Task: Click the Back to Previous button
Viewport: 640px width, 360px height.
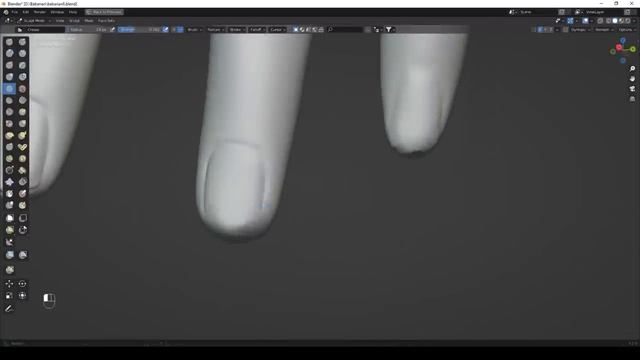Action: coord(104,12)
